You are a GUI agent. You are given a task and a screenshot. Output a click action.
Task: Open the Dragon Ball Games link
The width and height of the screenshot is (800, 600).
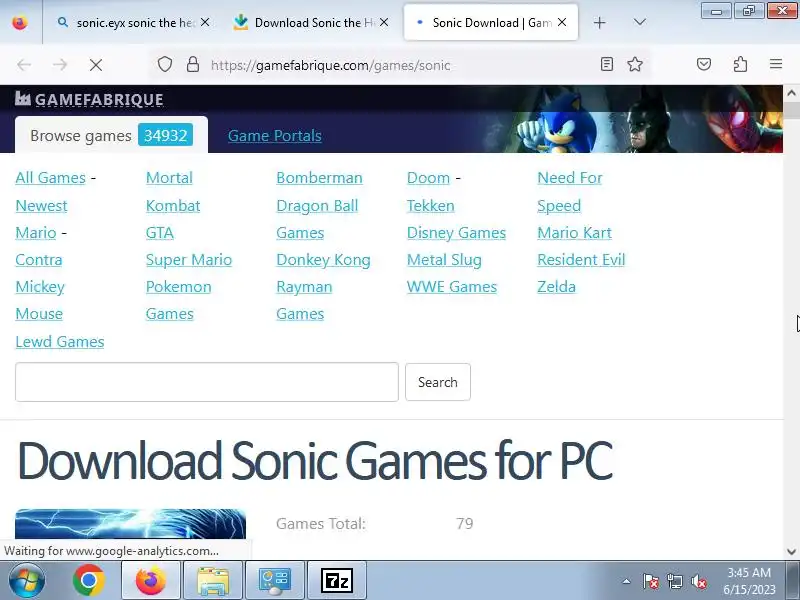click(x=317, y=219)
